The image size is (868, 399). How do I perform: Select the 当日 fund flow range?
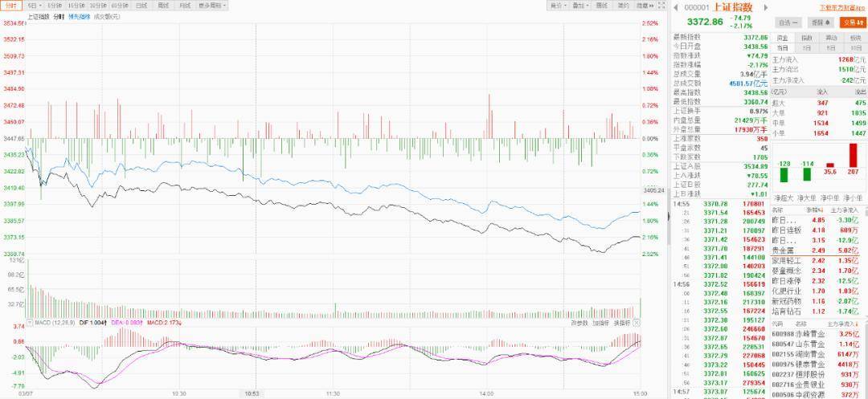point(782,49)
